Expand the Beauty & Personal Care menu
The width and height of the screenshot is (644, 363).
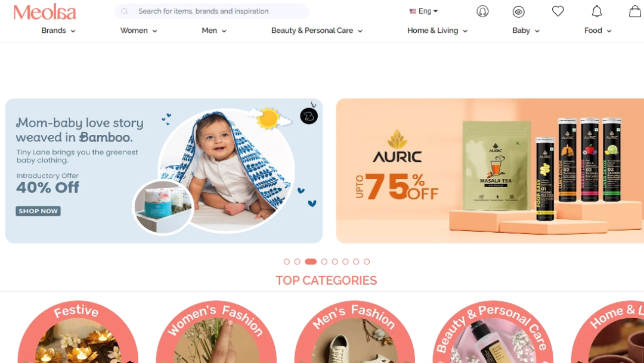coord(317,30)
